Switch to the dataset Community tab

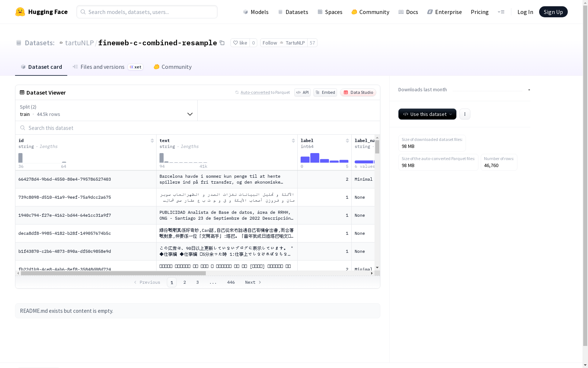pos(173,67)
